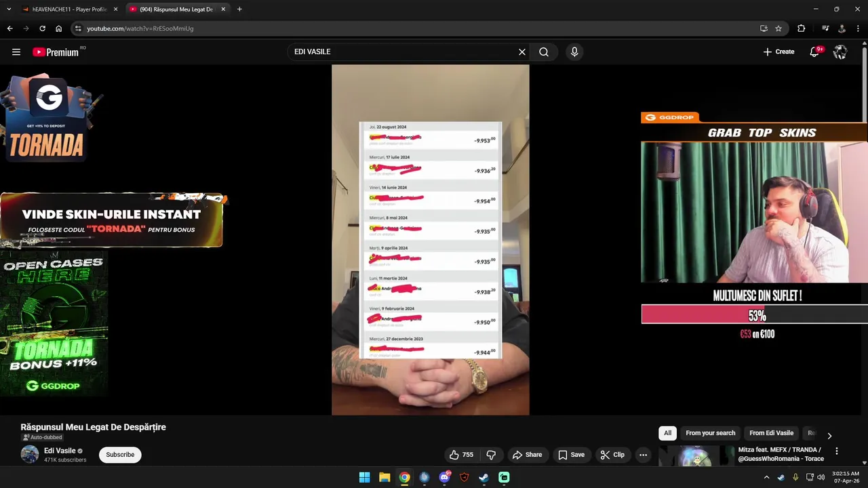
Task: Select From your search chip
Action: pyautogui.click(x=710, y=433)
